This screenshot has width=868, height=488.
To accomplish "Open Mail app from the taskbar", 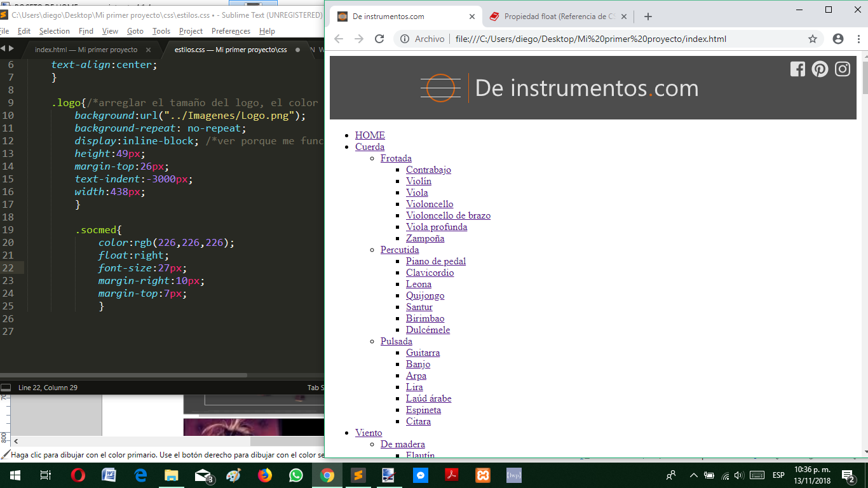I will (203, 475).
